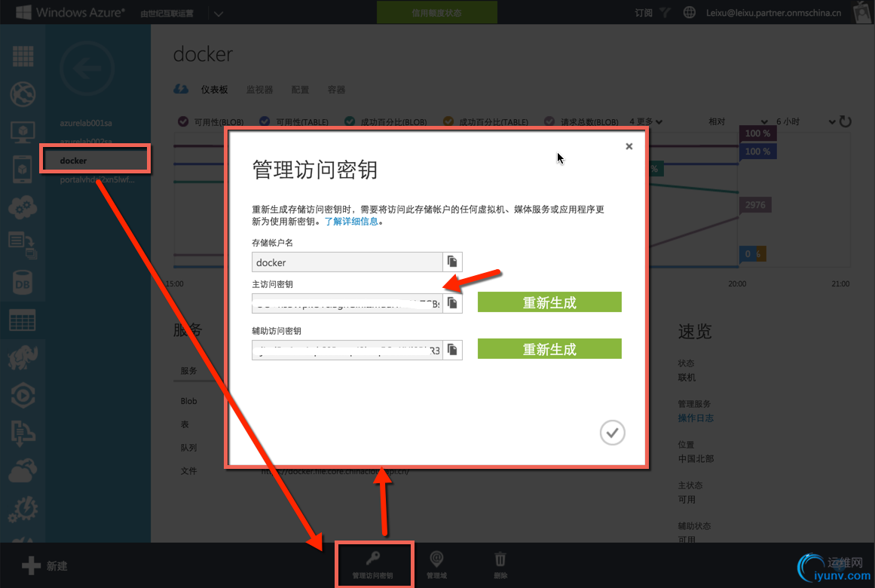Click the 队列 service row
The width and height of the screenshot is (875, 588).
pyautogui.click(x=188, y=448)
